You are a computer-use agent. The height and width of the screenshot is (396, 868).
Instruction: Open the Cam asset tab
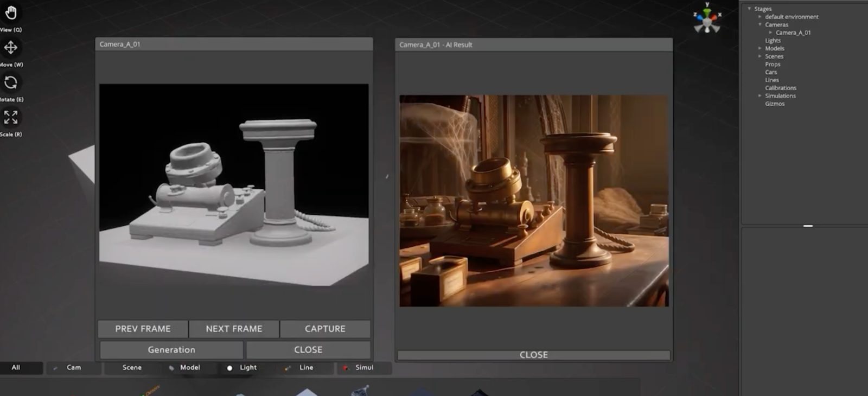(74, 368)
